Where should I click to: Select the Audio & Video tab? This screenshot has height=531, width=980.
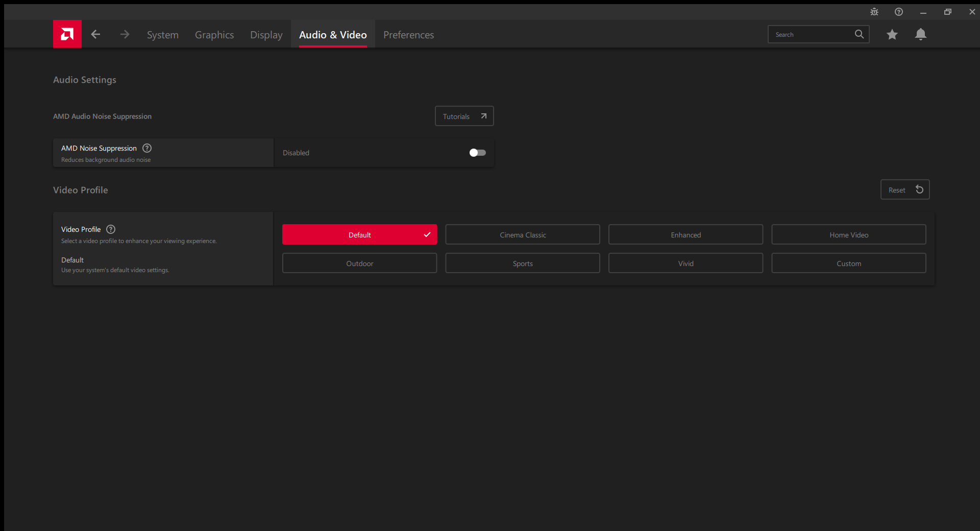point(333,35)
